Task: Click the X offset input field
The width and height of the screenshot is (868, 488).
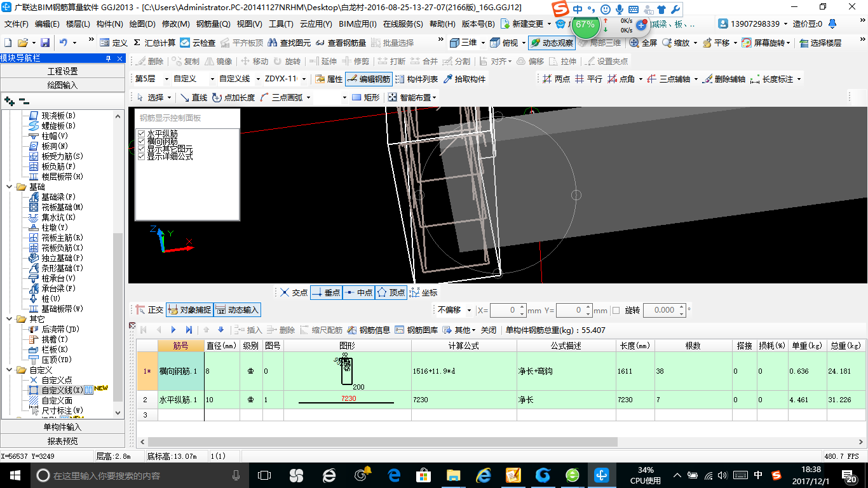Action: coord(505,310)
